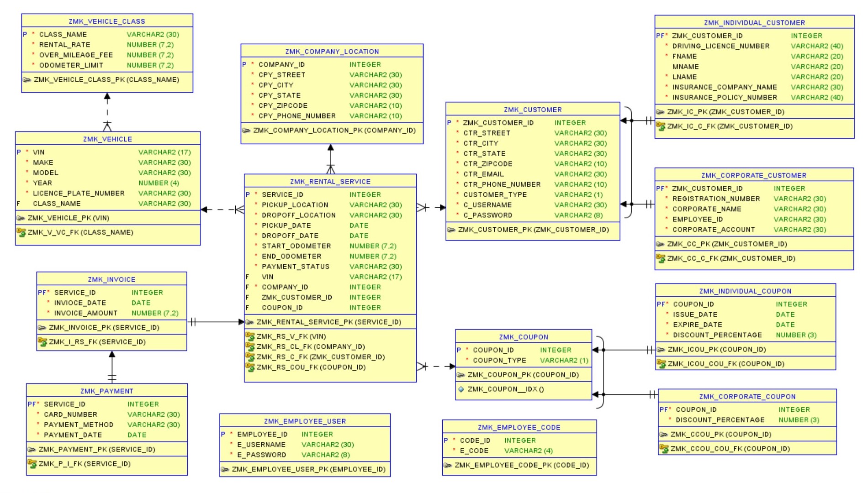
Task: Select the ZMK_CORPORATE_COUPON table header
Action: pyautogui.click(x=746, y=396)
